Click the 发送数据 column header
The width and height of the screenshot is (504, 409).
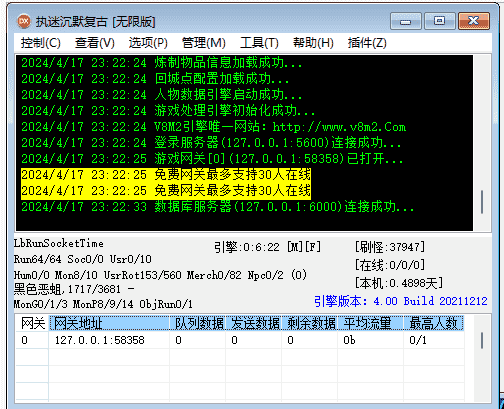[x=254, y=323]
